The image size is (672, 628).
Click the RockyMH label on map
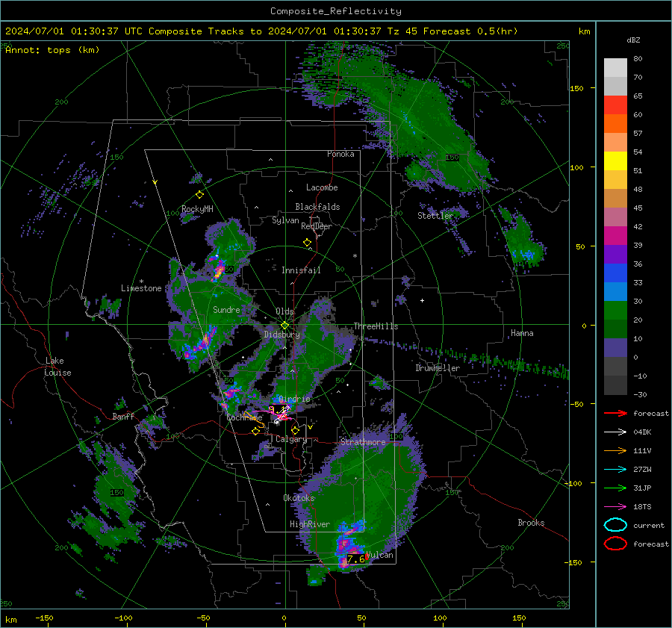click(x=197, y=209)
